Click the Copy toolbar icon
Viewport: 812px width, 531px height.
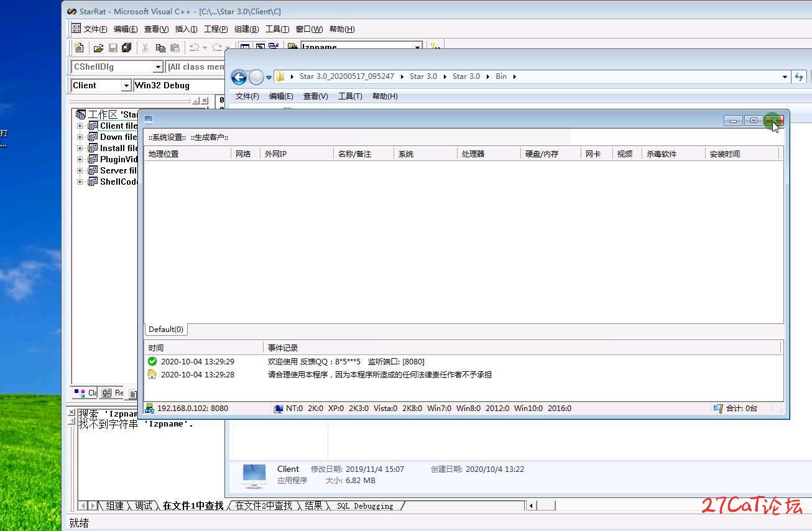click(x=160, y=47)
